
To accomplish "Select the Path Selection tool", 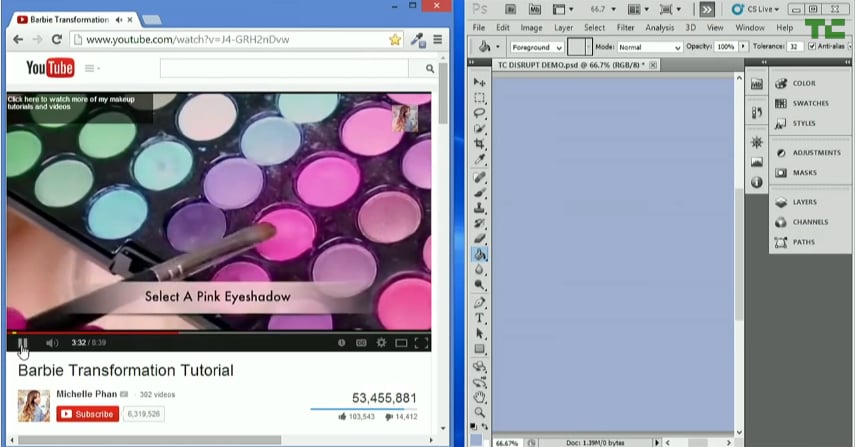I will tap(479, 333).
